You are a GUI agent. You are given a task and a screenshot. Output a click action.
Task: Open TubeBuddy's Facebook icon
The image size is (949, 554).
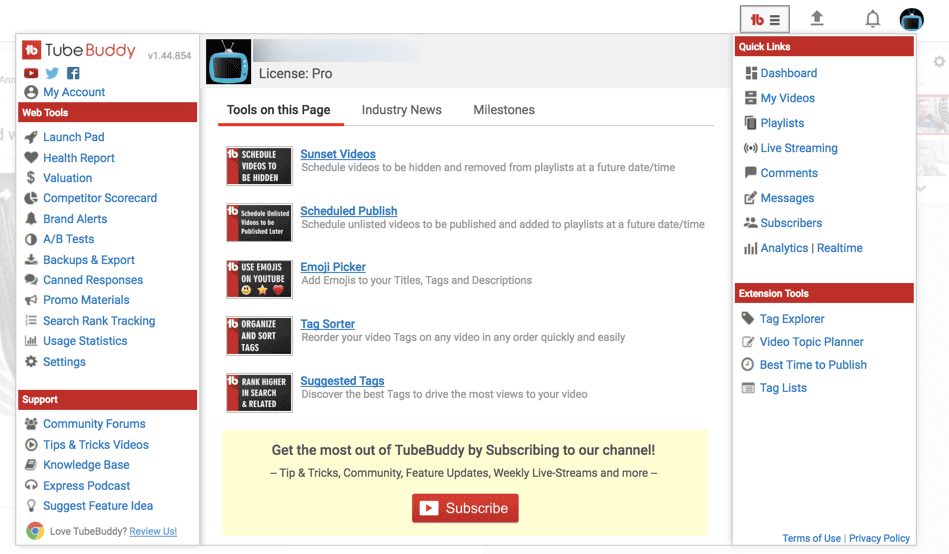73,73
